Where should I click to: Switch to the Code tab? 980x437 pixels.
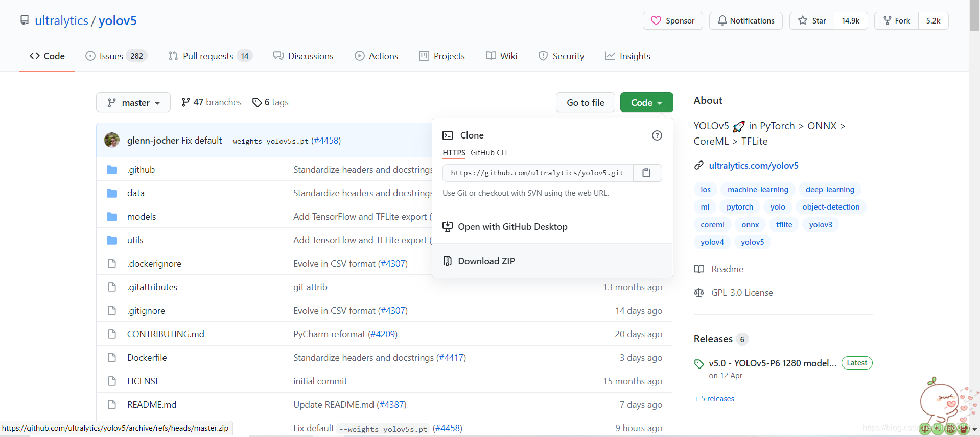tap(47, 56)
